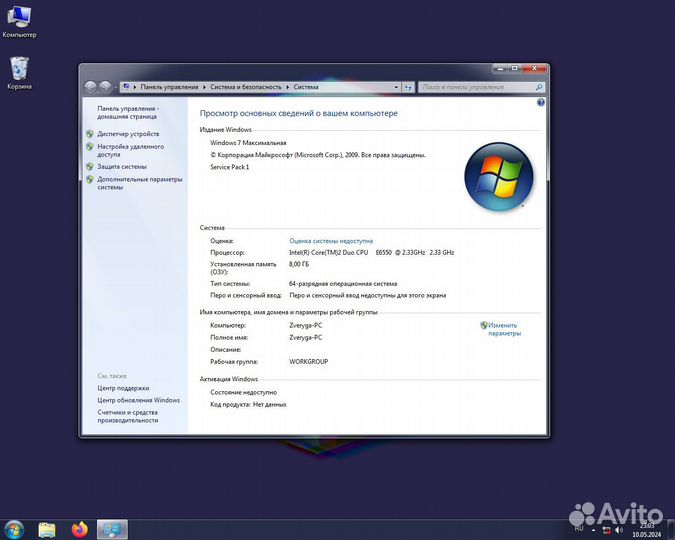Click the shield icon next to Защита системы
Viewport: 675px width, 540px height.
[x=90, y=167]
